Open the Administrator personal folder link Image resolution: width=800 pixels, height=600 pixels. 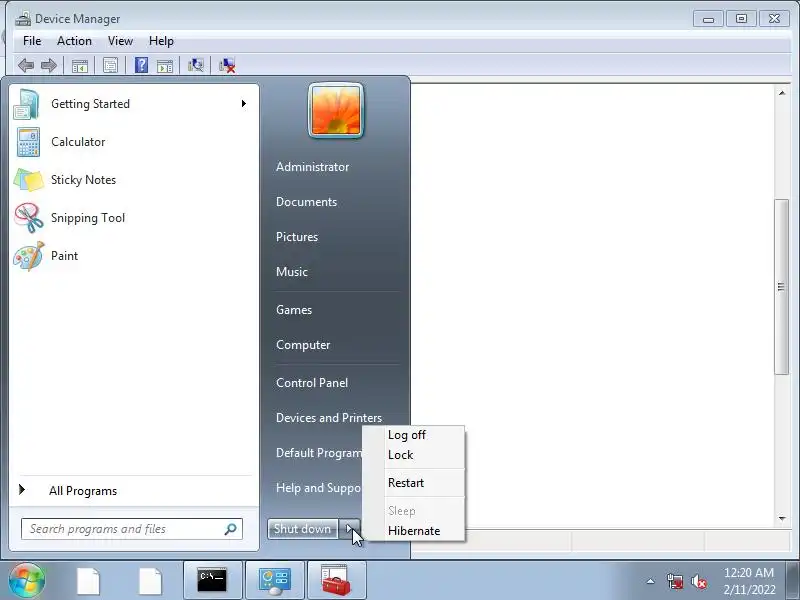(x=312, y=167)
